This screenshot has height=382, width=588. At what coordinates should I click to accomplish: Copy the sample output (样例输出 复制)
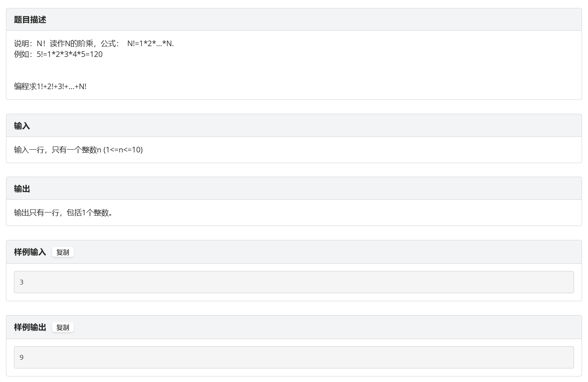tap(63, 327)
